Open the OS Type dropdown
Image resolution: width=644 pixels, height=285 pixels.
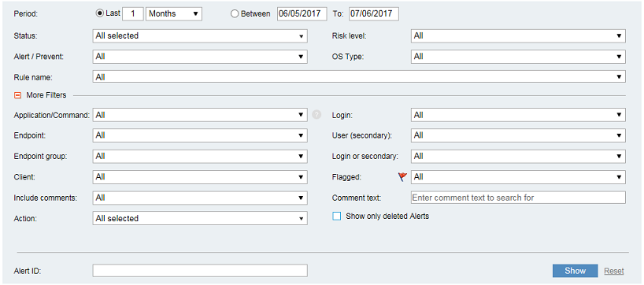click(518, 56)
